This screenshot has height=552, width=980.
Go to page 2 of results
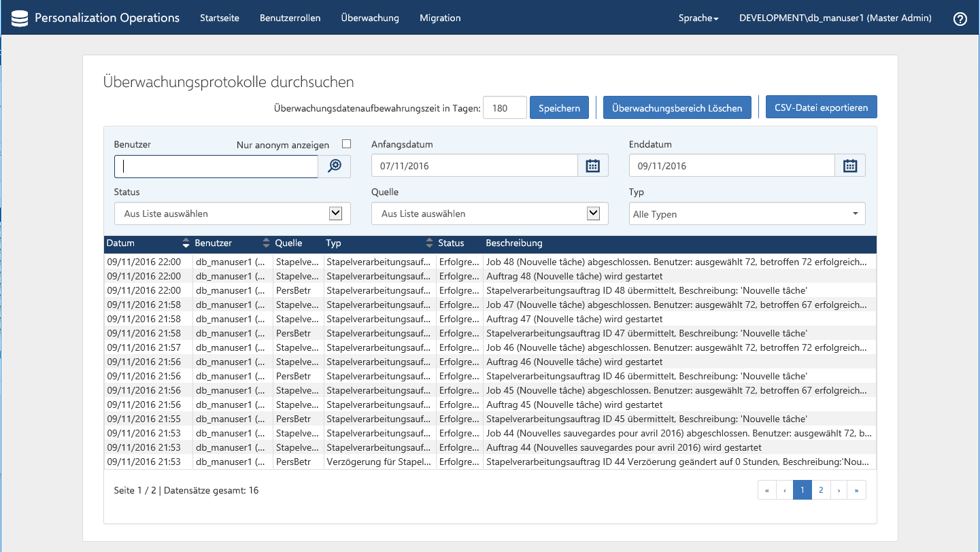click(x=821, y=490)
